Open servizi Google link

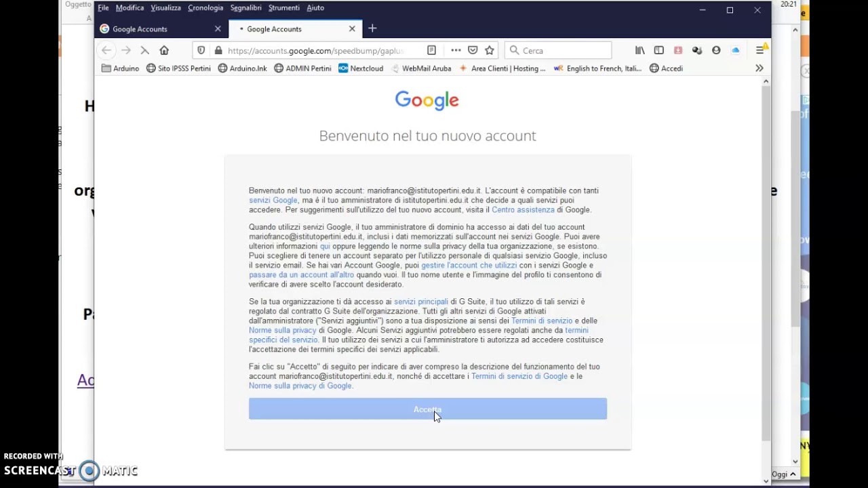click(273, 200)
